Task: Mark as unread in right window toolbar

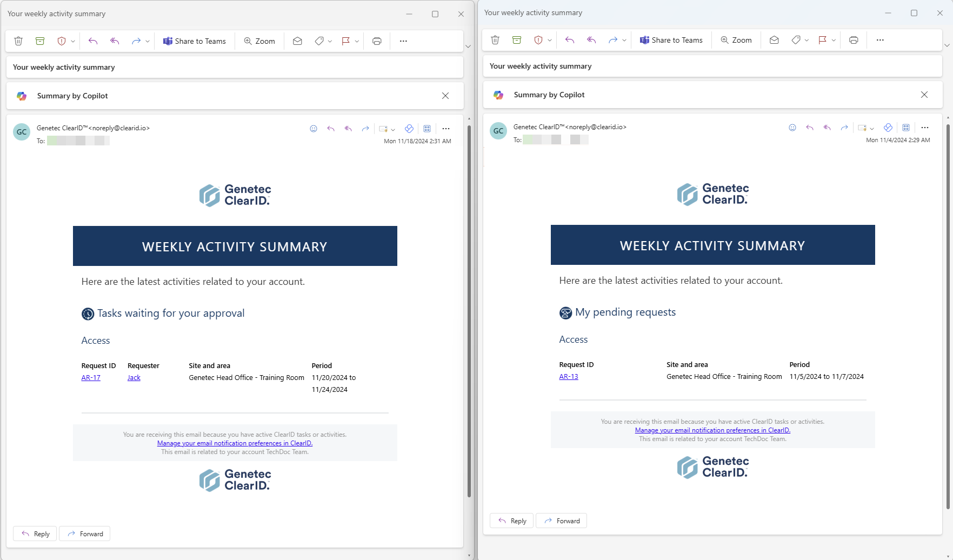Action: tap(774, 40)
